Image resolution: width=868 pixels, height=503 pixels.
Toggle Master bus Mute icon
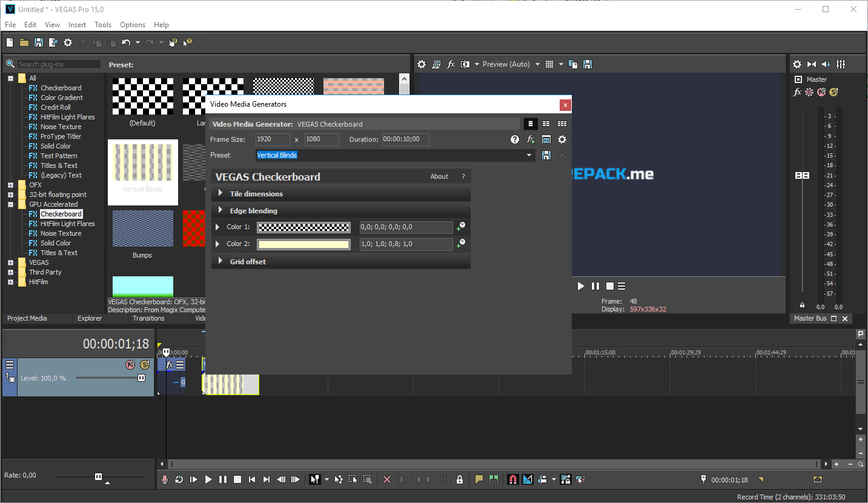click(821, 92)
